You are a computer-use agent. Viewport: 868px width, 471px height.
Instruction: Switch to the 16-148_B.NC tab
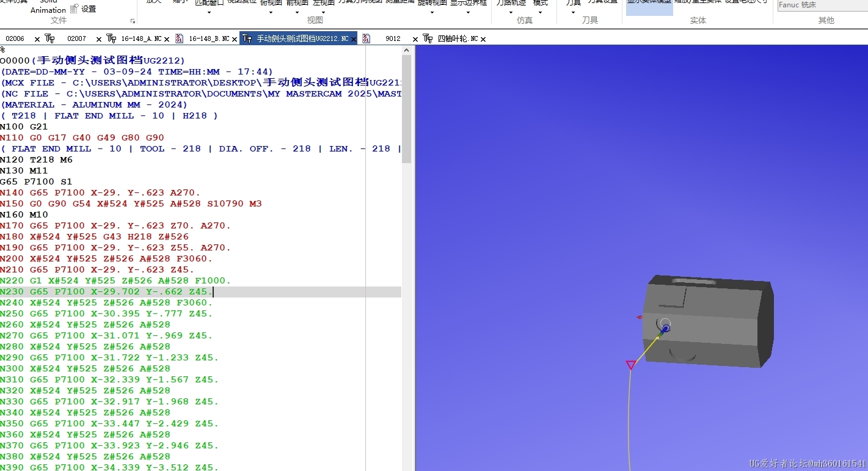click(x=209, y=38)
